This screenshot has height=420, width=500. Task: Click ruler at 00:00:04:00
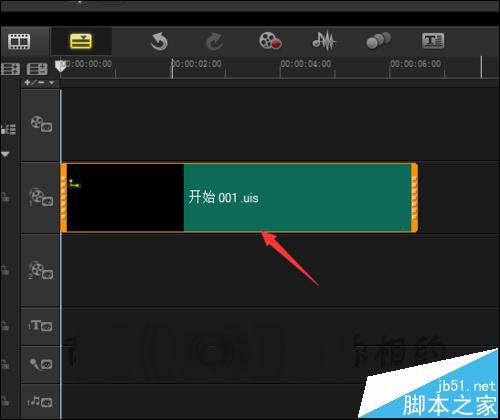tap(306, 64)
